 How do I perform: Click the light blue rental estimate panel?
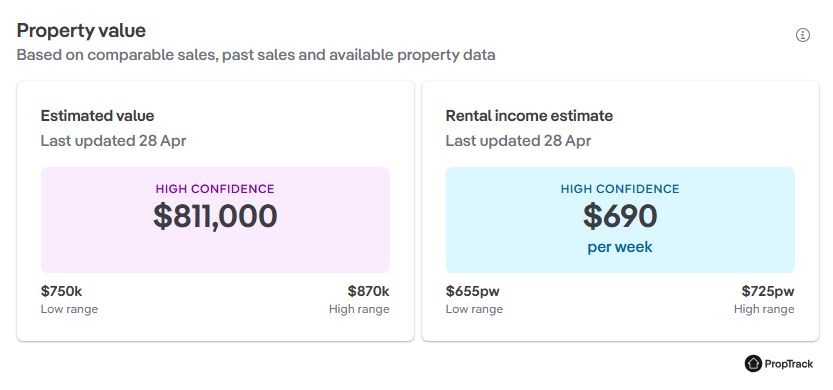(620, 220)
